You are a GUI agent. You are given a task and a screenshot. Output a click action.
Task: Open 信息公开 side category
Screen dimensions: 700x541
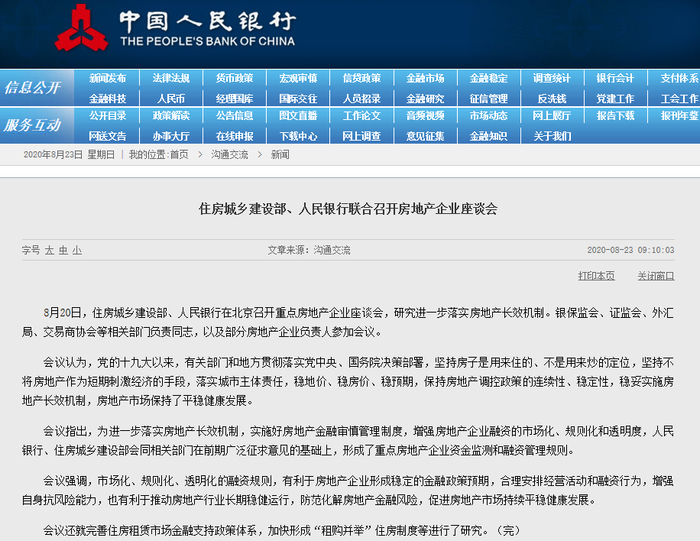(x=33, y=88)
